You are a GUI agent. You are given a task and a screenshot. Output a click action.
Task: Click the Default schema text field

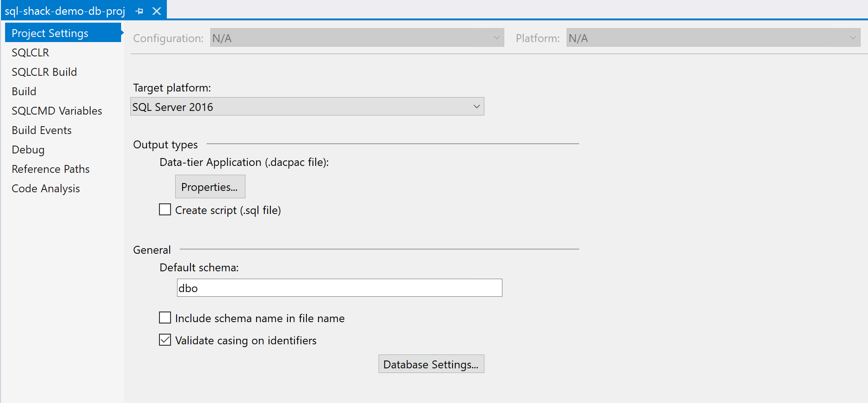click(339, 288)
